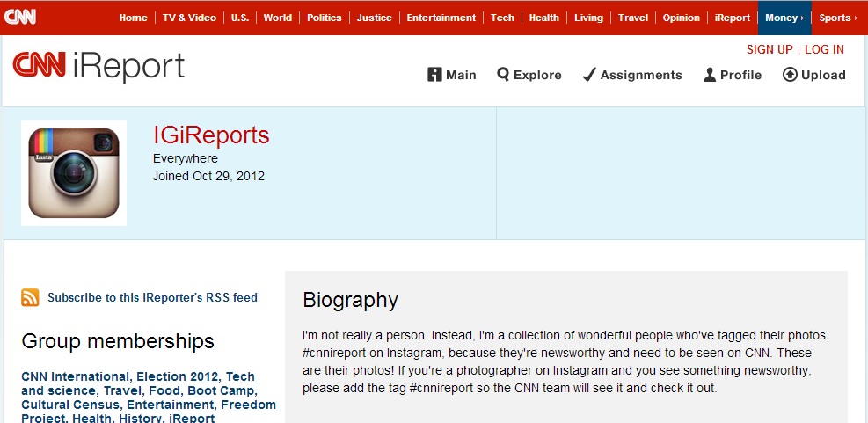The height and width of the screenshot is (423, 868).
Task: Expand the Money dropdown menu
Action: click(x=784, y=18)
